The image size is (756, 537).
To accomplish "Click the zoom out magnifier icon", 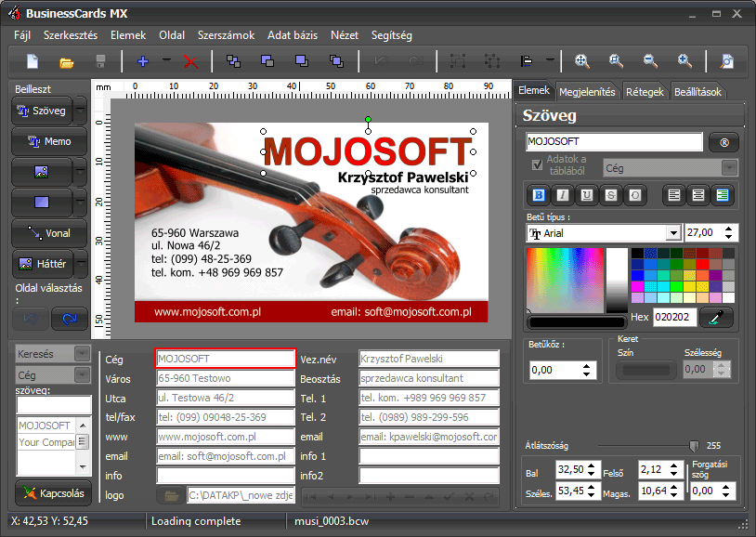I will pos(650,60).
